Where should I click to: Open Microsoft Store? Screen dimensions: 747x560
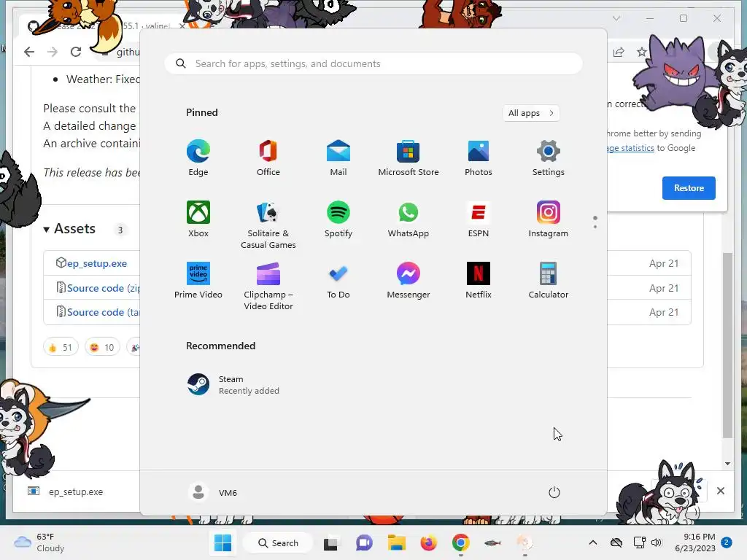click(x=409, y=158)
